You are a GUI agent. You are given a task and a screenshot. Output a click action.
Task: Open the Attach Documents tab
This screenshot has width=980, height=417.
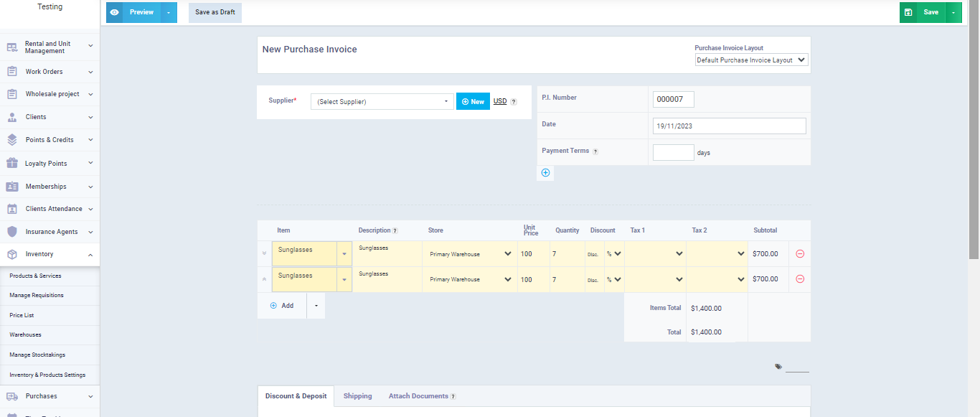418,396
